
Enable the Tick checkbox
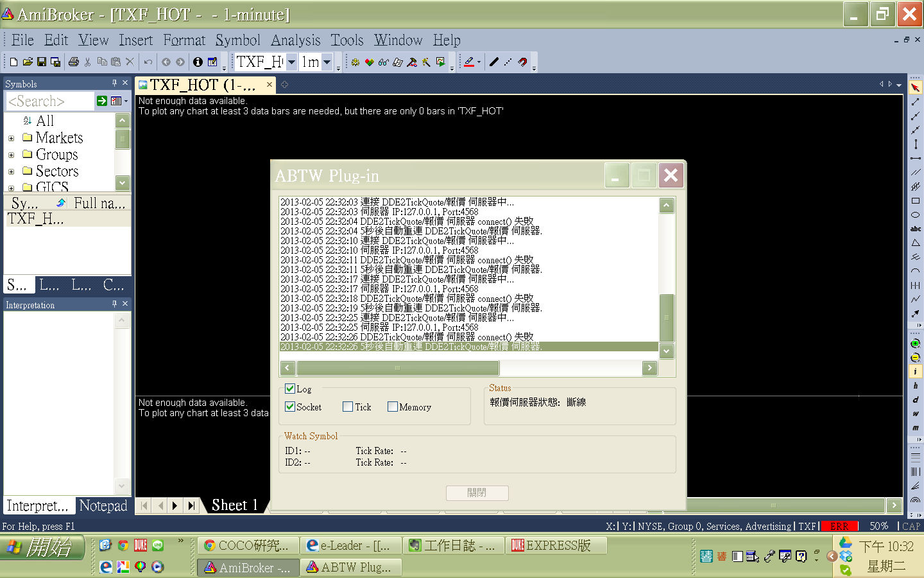[x=348, y=407]
